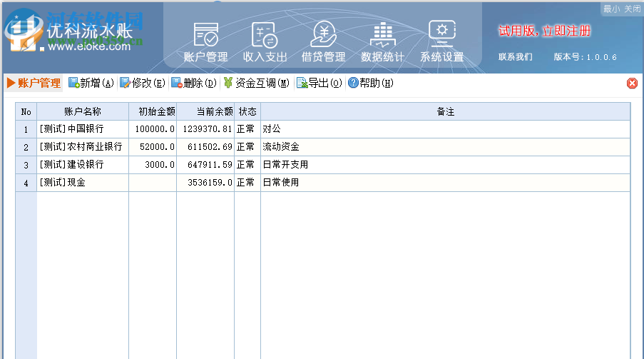Select the 账户管理 tab label
Viewport: 644px width, 359px height.
[x=34, y=83]
